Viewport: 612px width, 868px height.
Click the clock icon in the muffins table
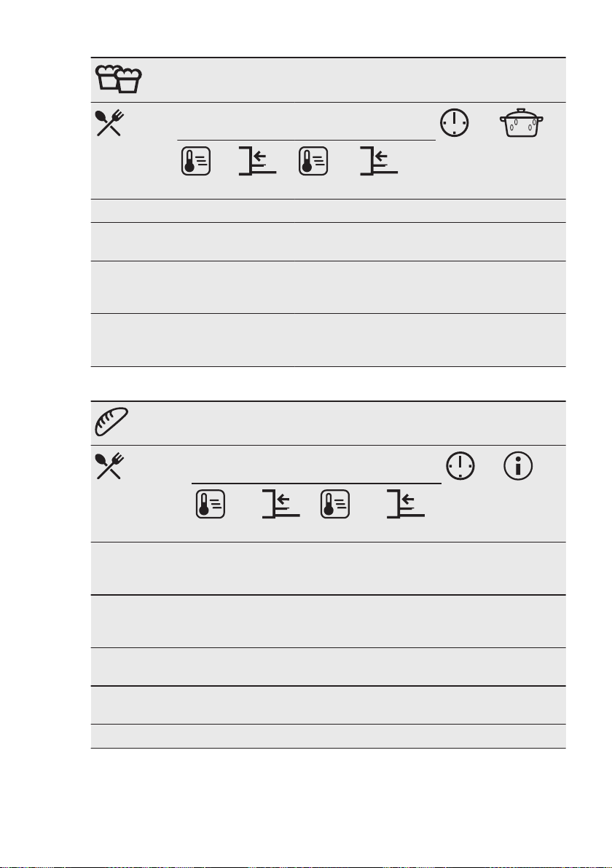point(454,123)
